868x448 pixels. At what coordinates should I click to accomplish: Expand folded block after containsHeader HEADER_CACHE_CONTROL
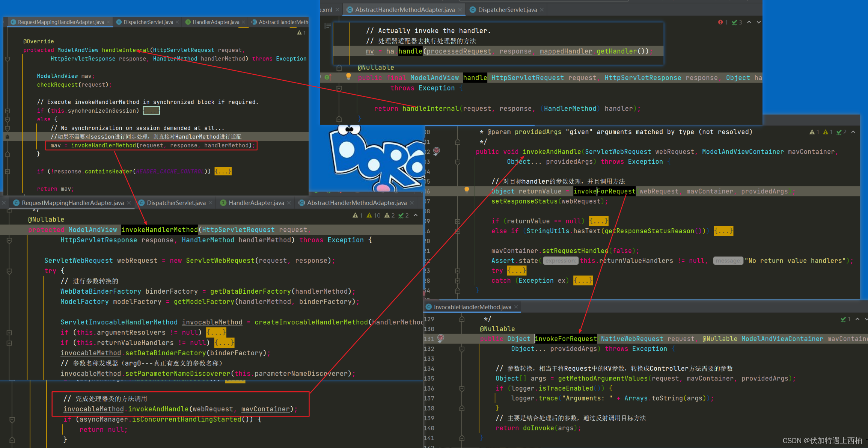223,171
